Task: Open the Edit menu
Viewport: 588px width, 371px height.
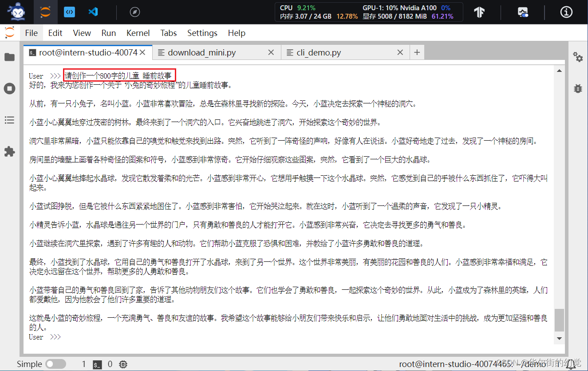Action: pos(55,33)
